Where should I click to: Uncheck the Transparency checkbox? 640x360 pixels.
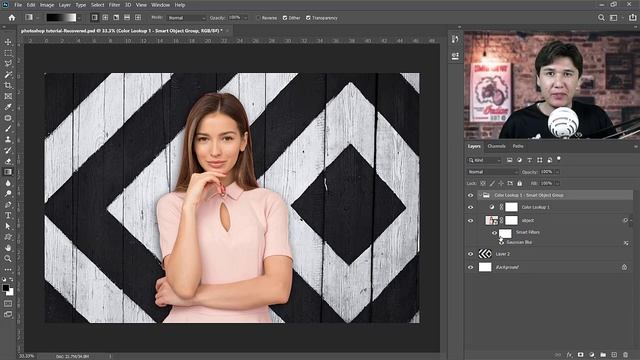click(x=308, y=18)
